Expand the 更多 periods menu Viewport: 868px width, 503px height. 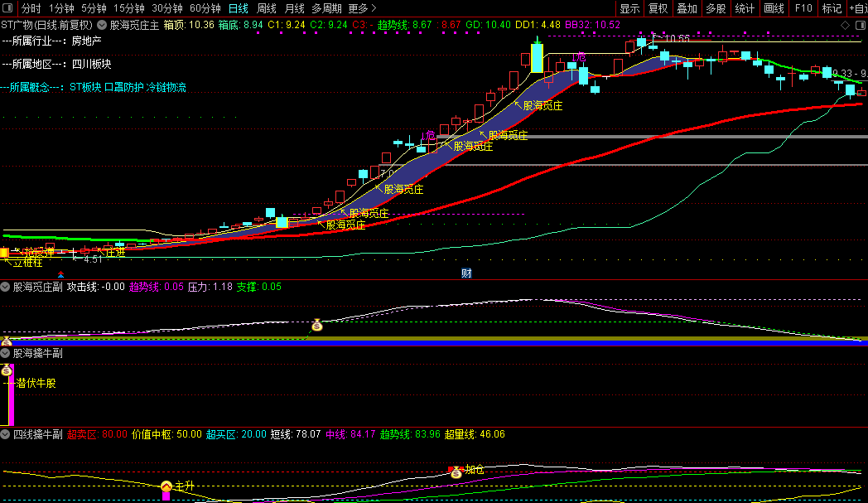362,8
